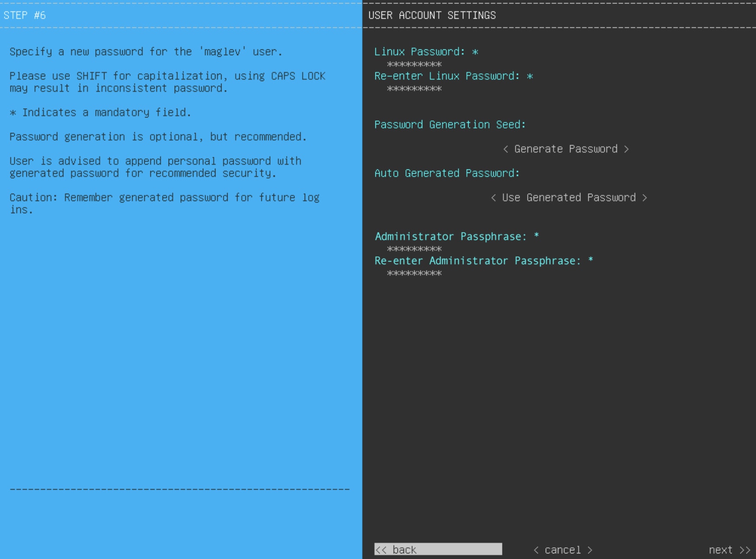The height and width of the screenshot is (559, 756).
Task: Select the Password Generation Seed label
Action: coord(450,125)
